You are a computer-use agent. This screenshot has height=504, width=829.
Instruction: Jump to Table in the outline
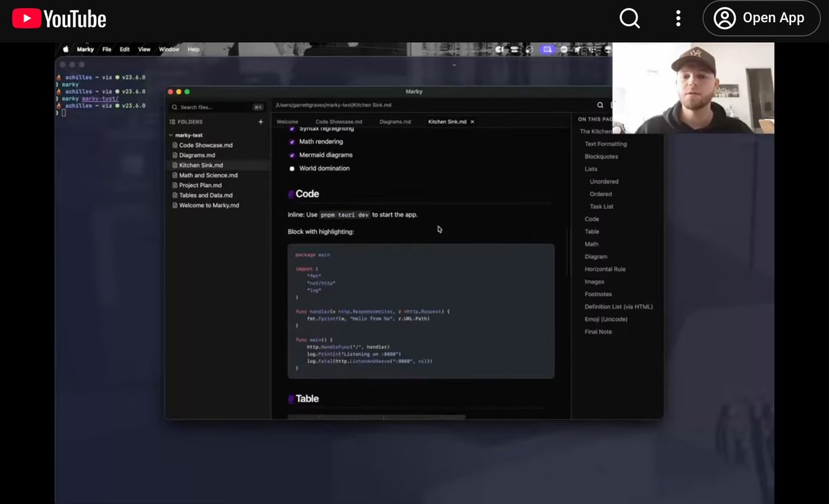pyautogui.click(x=592, y=231)
